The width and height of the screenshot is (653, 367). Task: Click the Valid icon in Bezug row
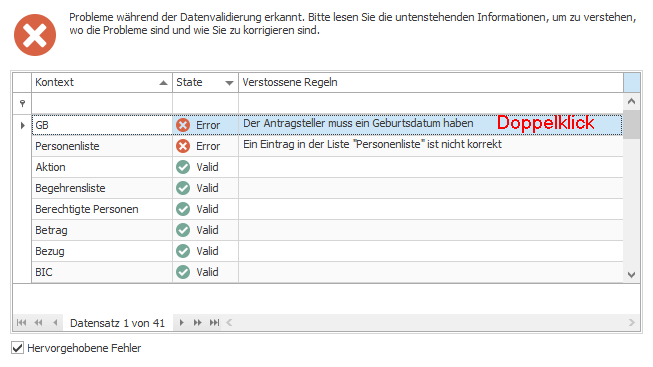pos(183,251)
